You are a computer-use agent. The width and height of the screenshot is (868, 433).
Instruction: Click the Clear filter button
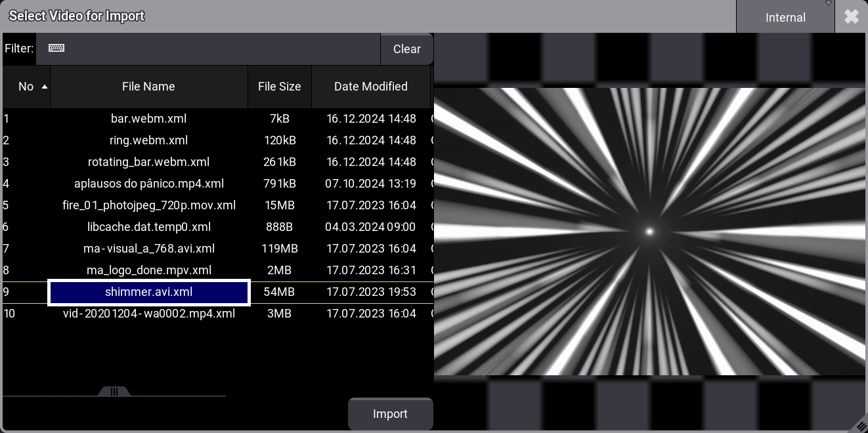coord(406,49)
